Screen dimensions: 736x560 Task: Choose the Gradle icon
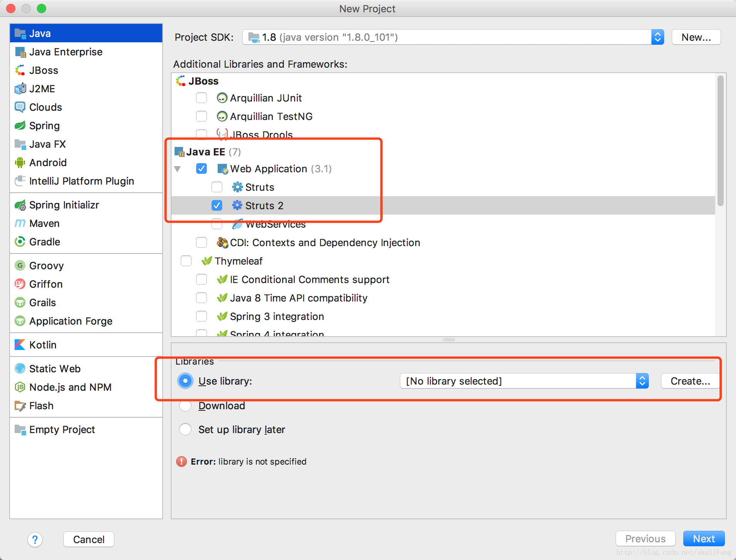pyautogui.click(x=20, y=242)
